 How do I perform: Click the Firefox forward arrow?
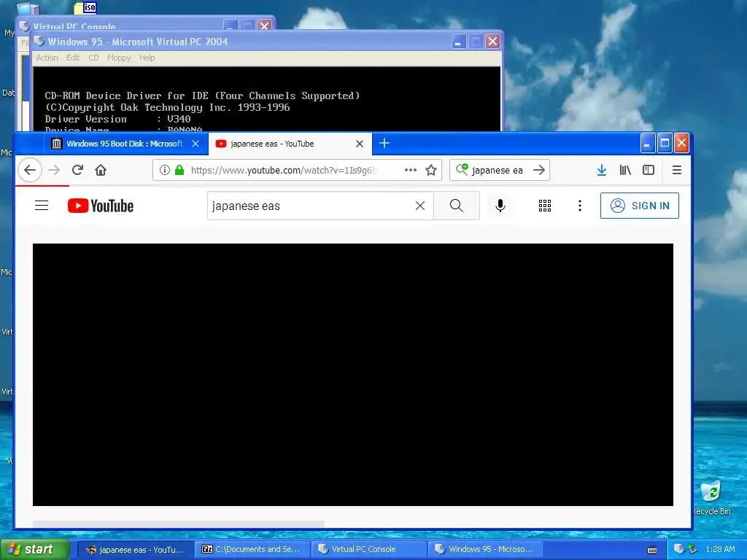(x=54, y=170)
